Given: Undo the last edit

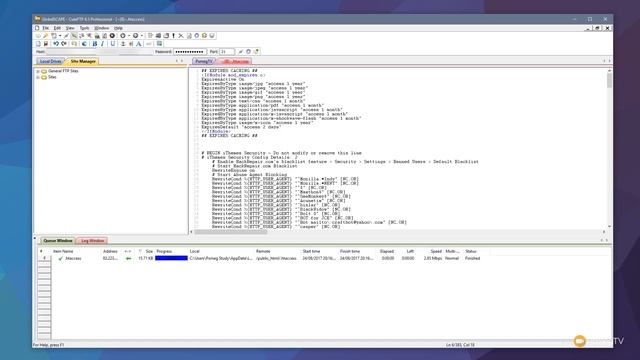Looking at the screenshot, I should (x=56, y=44).
